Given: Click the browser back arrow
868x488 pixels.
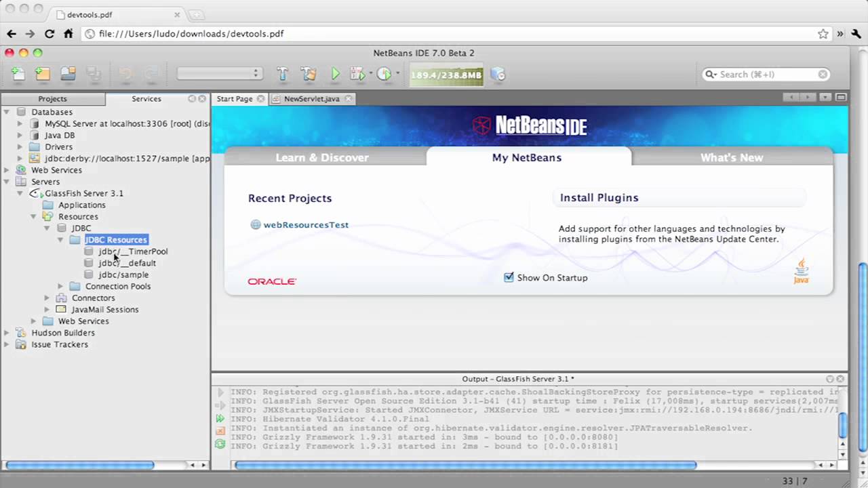Looking at the screenshot, I should (12, 33).
